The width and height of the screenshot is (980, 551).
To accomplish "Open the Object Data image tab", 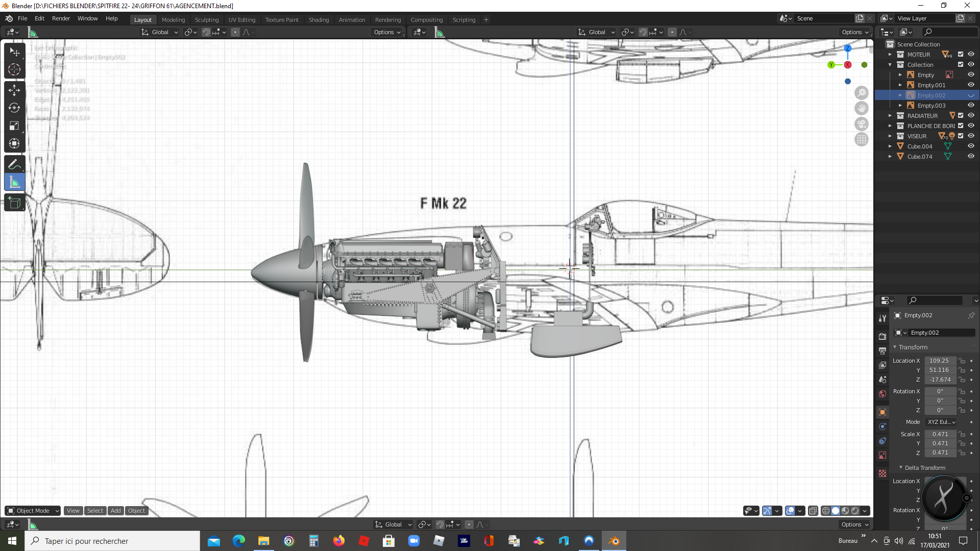I will [x=883, y=455].
